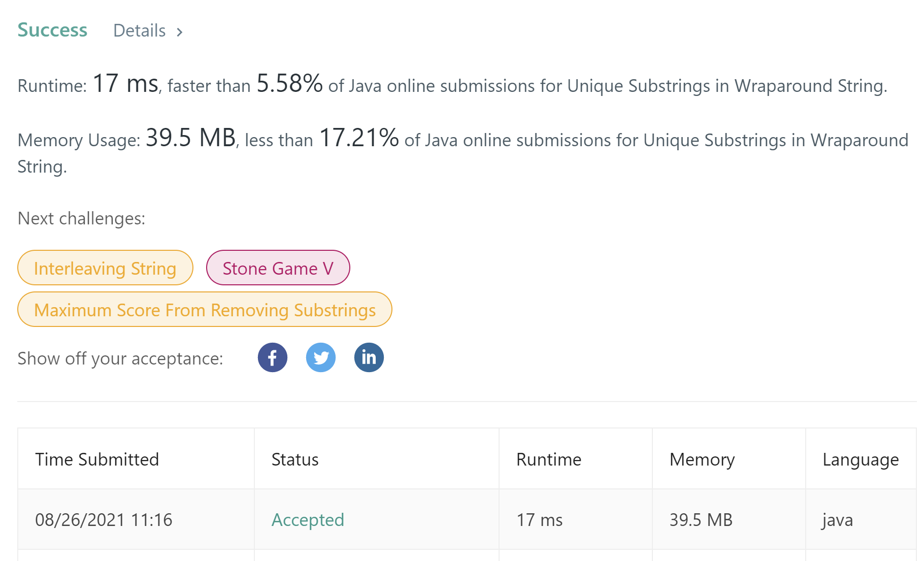Click the Memory column header
The height and width of the screenshot is (561, 924).
(702, 459)
